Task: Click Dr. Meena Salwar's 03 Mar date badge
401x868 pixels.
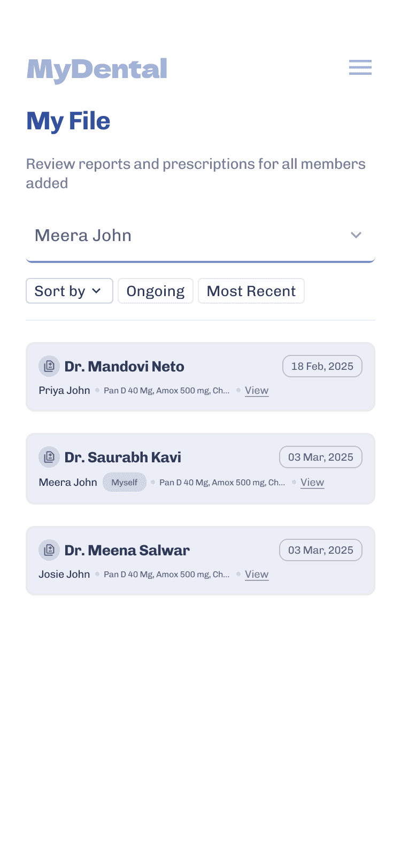Action: point(320,550)
